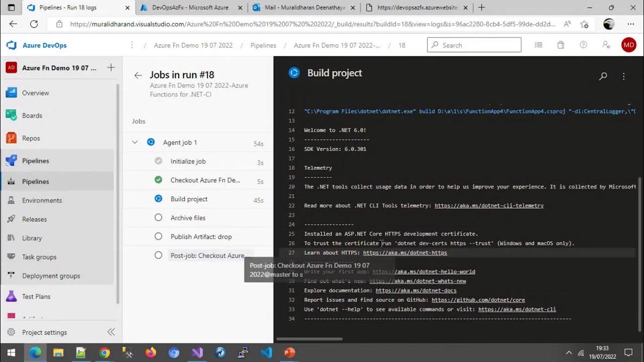Add this page to favorites
Image resolution: width=644 pixels, height=362 pixels.
584,24
